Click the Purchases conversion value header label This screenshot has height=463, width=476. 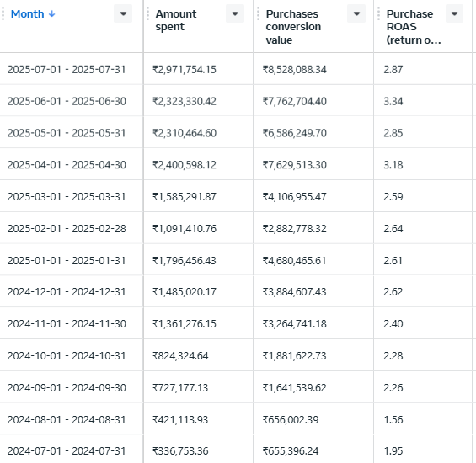click(293, 27)
